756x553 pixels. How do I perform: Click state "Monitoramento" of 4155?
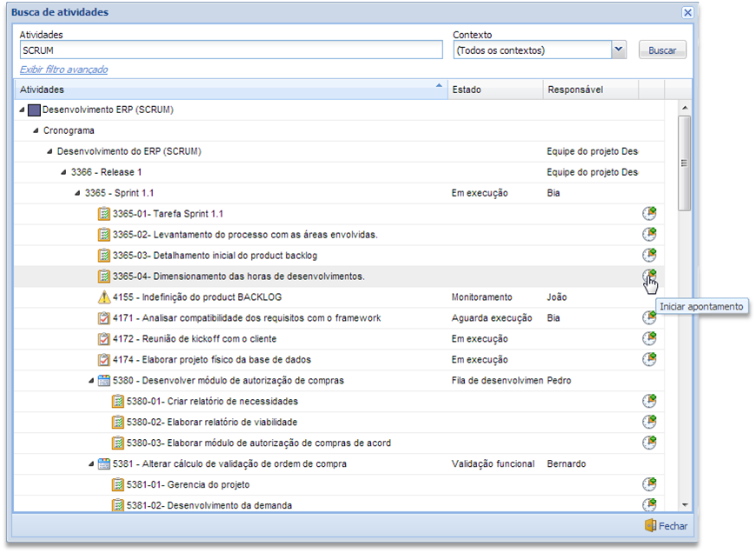[481, 297]
